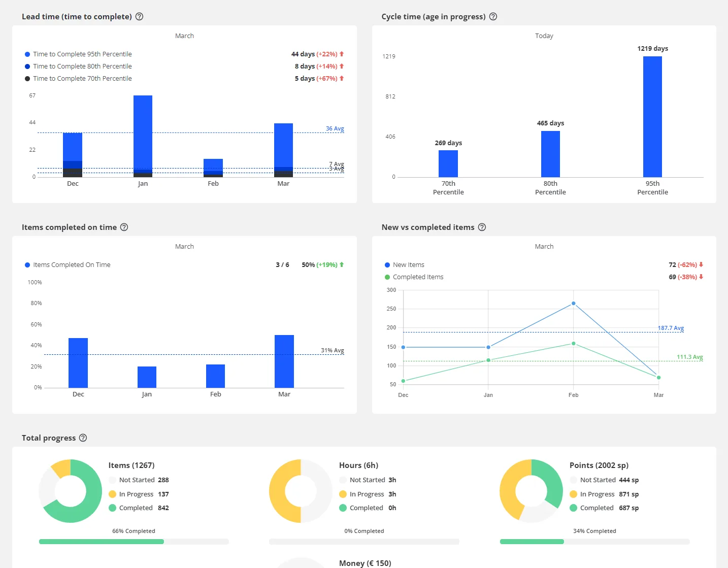Click the Dec New Items data point
Viewport: 728px width, 568px height.
(x=404, y=347)
